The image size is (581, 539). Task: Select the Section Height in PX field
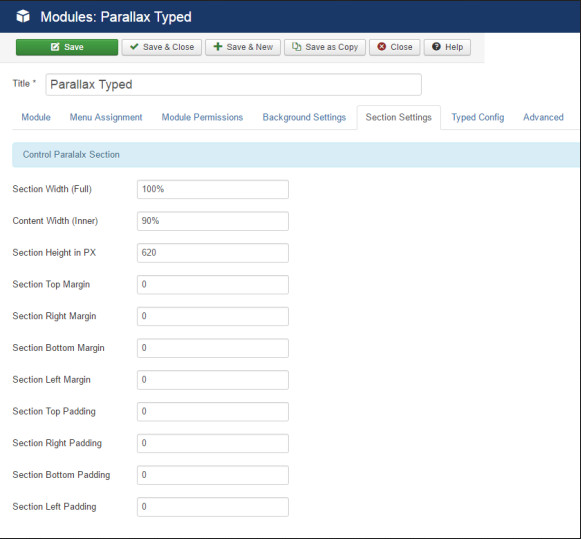213,253
